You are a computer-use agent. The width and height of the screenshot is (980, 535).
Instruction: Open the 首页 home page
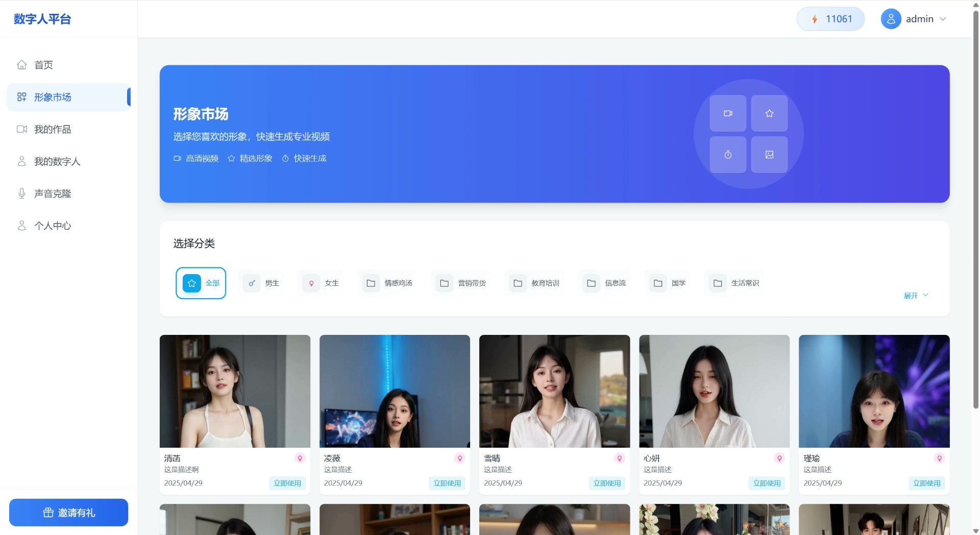(68, 65)
